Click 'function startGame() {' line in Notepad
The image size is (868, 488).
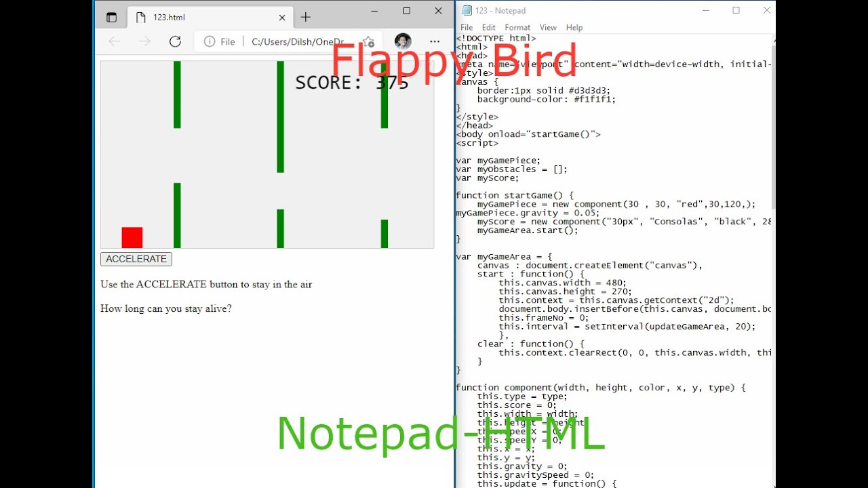point(515,195)
